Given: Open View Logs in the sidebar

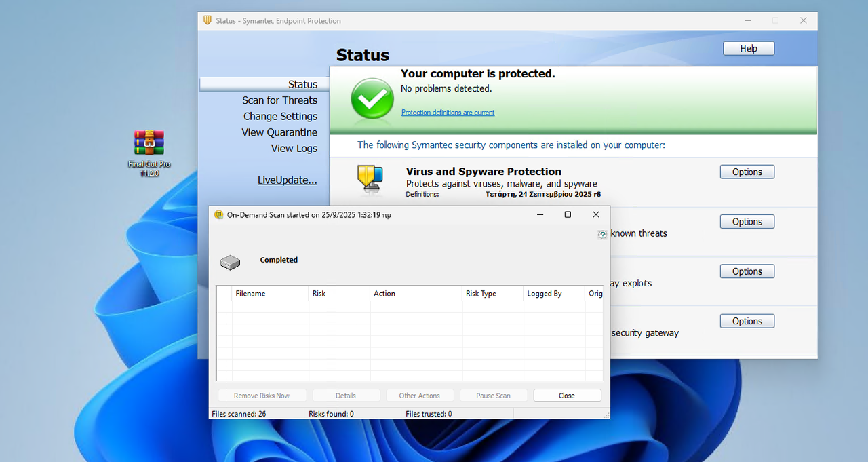Looking at the screenshot, I should click(294, 149).
